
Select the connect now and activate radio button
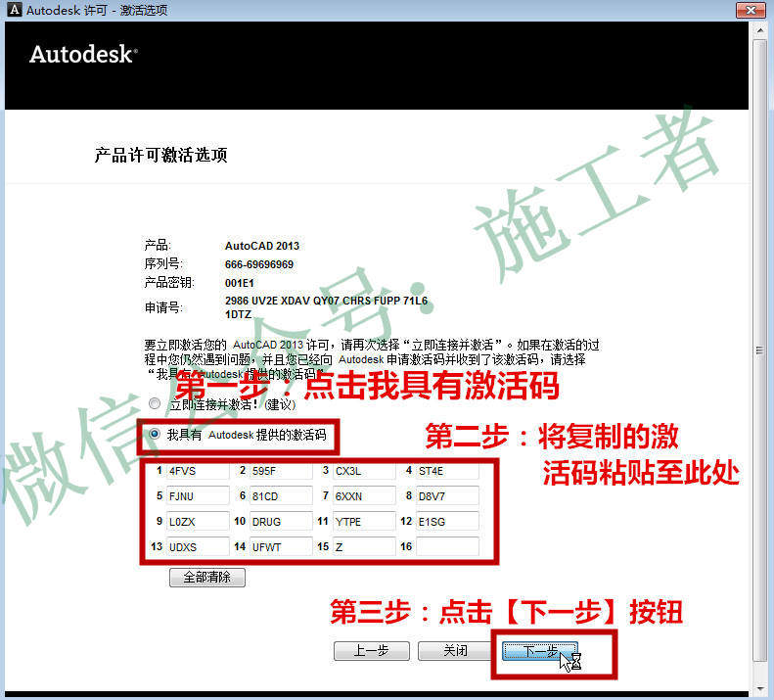tap(155, 403)
